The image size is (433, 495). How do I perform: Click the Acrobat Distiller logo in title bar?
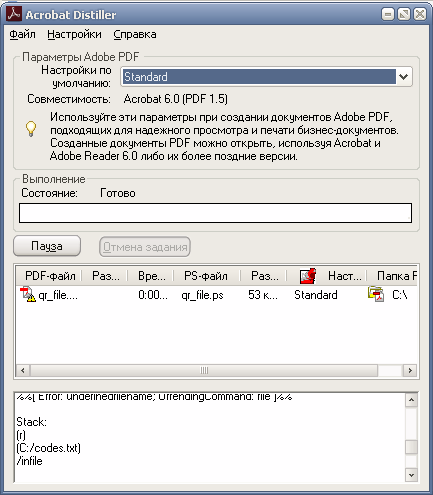(14, 14)
